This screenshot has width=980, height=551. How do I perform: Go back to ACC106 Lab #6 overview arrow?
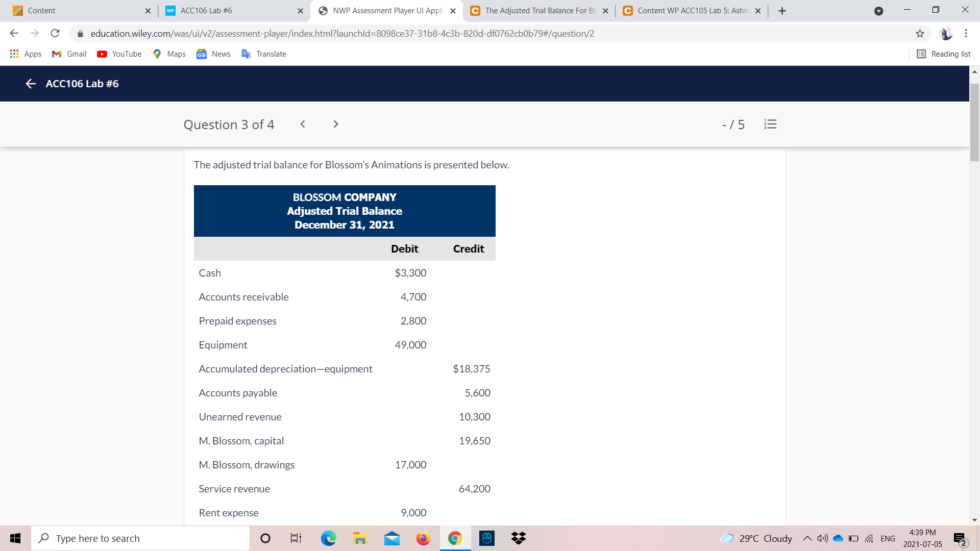tap(31, 84)
